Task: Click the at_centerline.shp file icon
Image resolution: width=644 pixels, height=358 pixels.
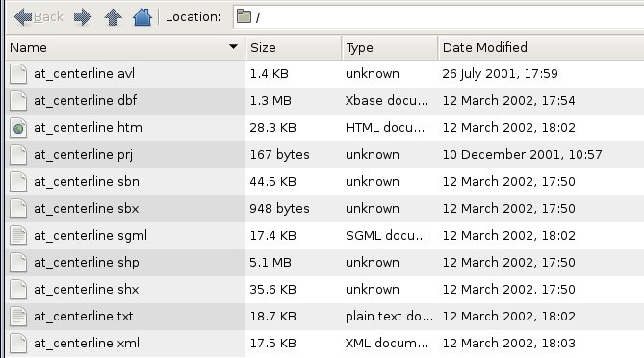Action: point(18,263)
